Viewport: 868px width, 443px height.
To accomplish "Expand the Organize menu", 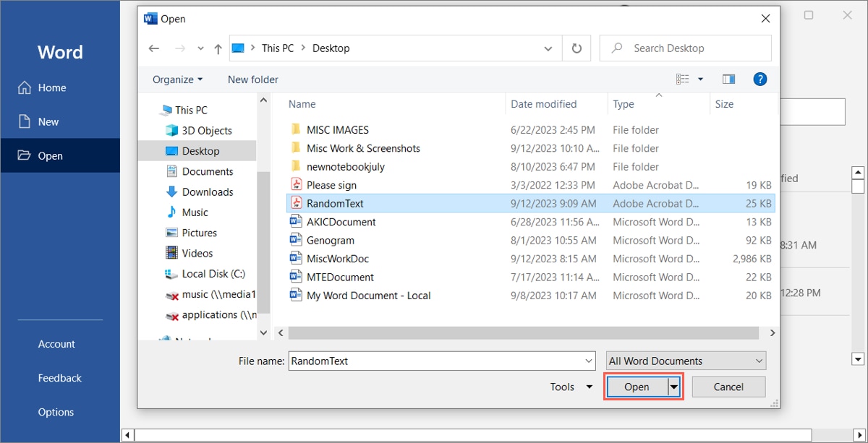I will (176, 79).
